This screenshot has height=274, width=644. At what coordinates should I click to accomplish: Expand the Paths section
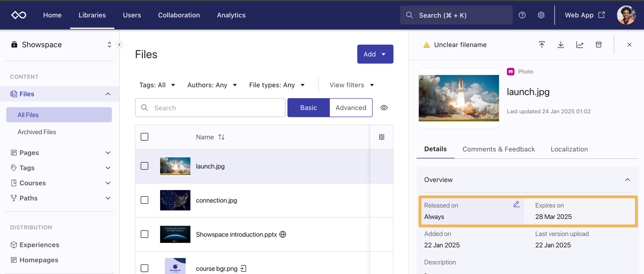pyautogui.click(x=108, y=198)
